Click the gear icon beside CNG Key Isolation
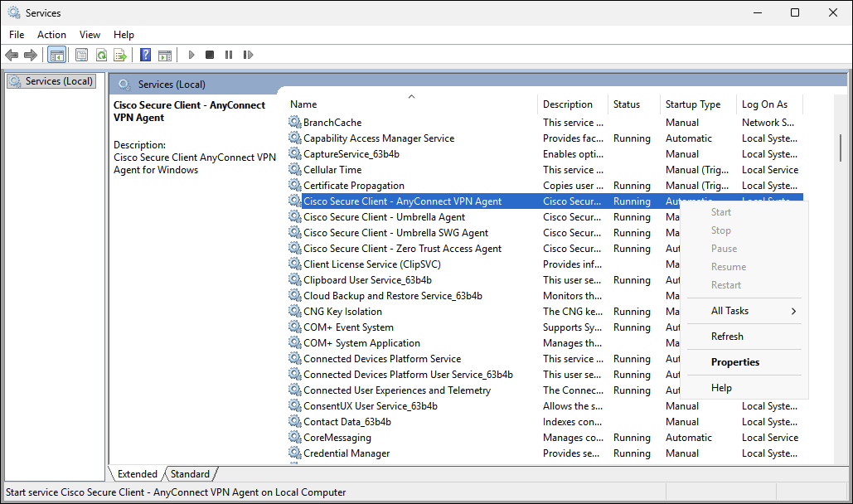Image resolution: width=853 pixels, height=504 pixels. (x=294, y=311)
